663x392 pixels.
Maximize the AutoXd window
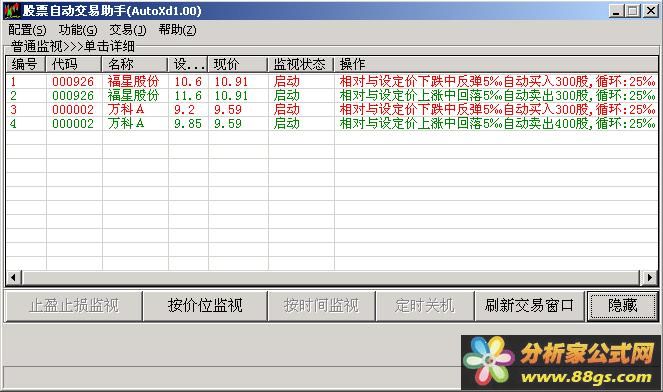633,11
